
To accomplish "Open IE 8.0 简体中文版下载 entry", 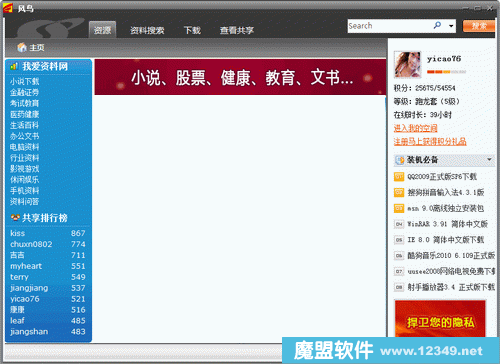I will (x=446, y=240).
